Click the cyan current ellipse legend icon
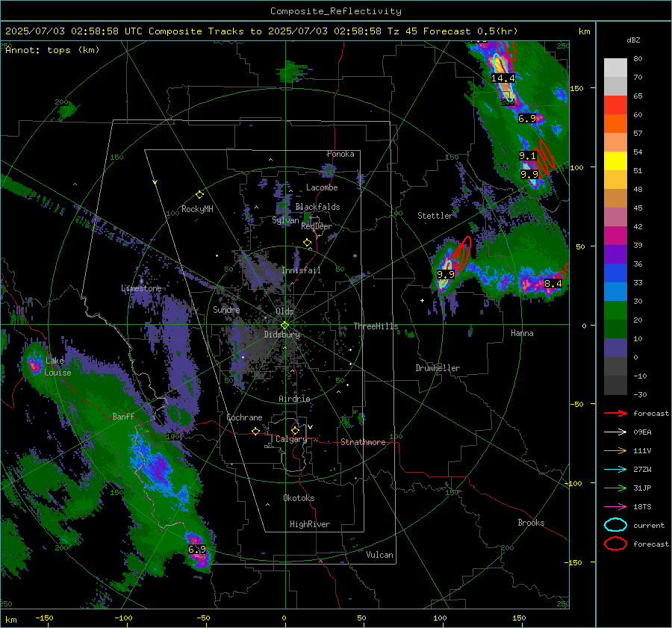Image resolution: width=672 pixels, height=628 pixels. (x=615, y=525)
